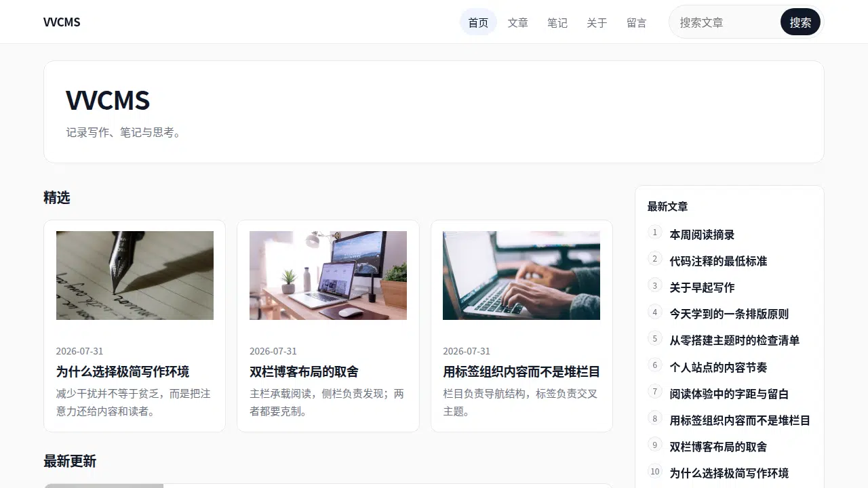868x488 pixels.
Task: Open the 留言 nav item
Action: tap(637, 22)
